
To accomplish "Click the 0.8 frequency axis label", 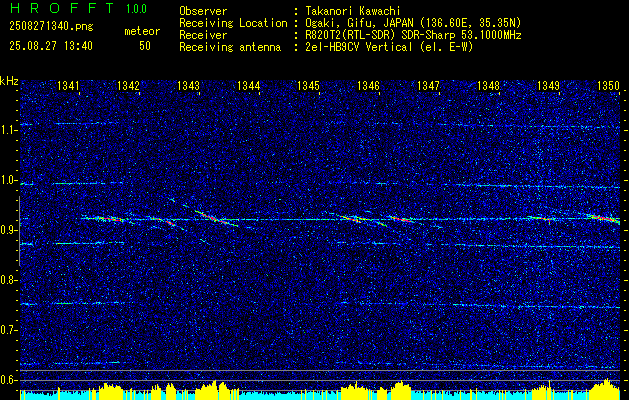I will [x=9, y=280].
